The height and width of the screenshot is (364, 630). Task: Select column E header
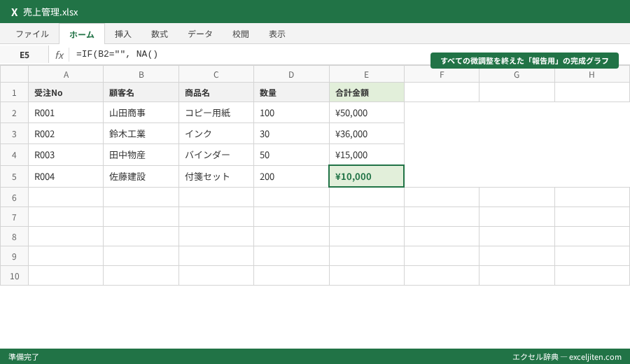click(x=366, y=74)
